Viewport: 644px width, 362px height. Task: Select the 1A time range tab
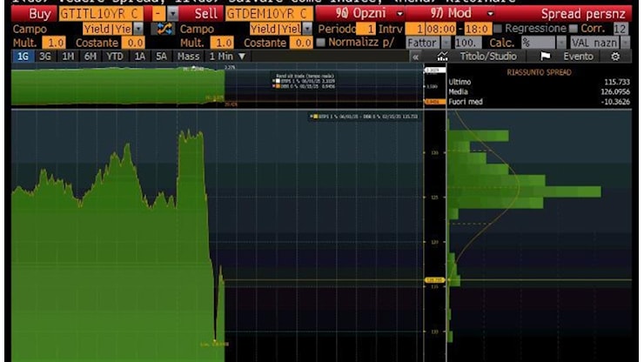(139, 57)
